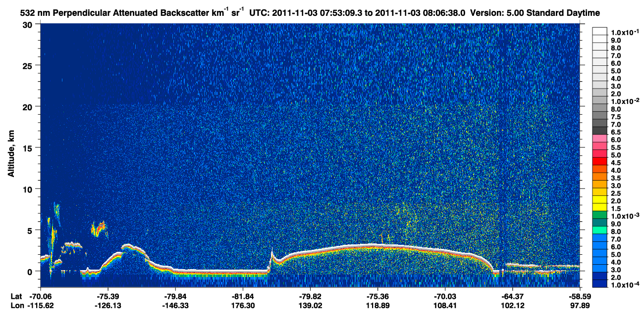Click the "Lat" row label

(16, 296)
